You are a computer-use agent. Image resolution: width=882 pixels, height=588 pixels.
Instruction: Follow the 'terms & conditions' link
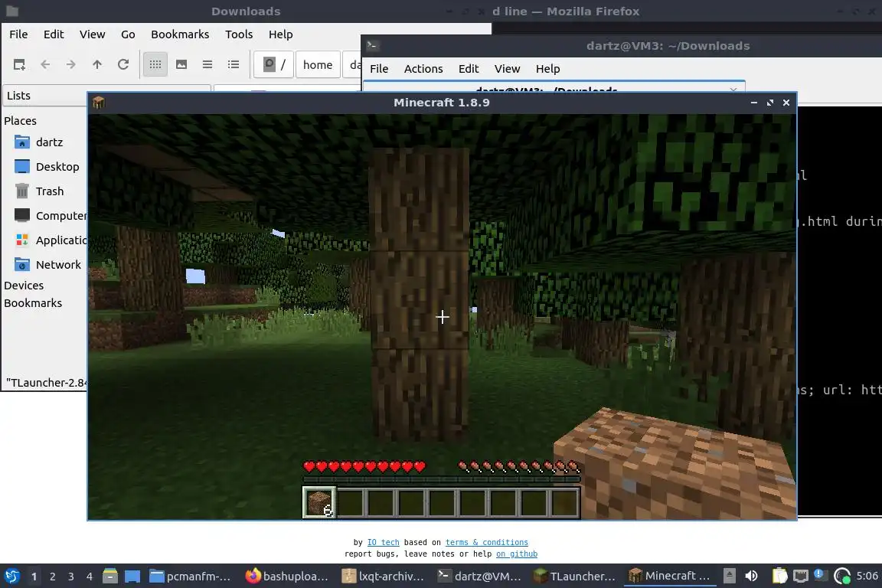[487, 542]
